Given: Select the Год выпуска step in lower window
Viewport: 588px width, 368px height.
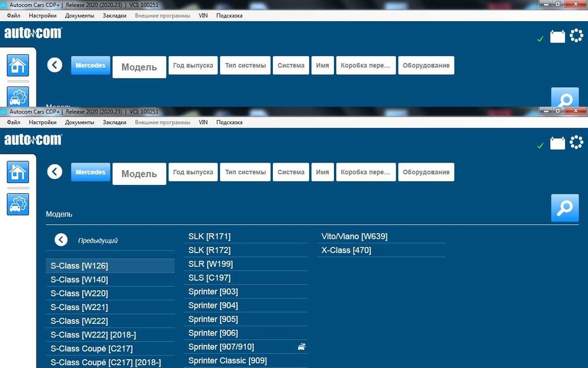Looking at the screenshot, I should (x=193, y=172).
